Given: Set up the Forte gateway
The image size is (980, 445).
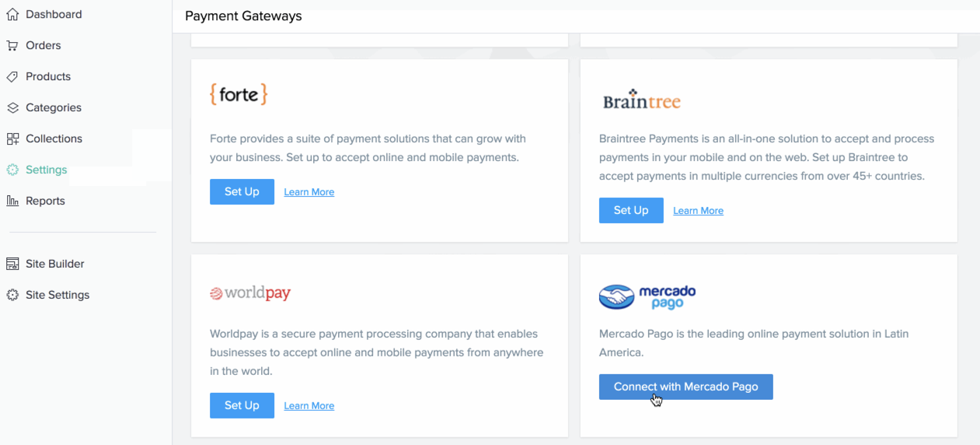Looking at the screenshot, I should pyautogui.click(x=242, y=191).
